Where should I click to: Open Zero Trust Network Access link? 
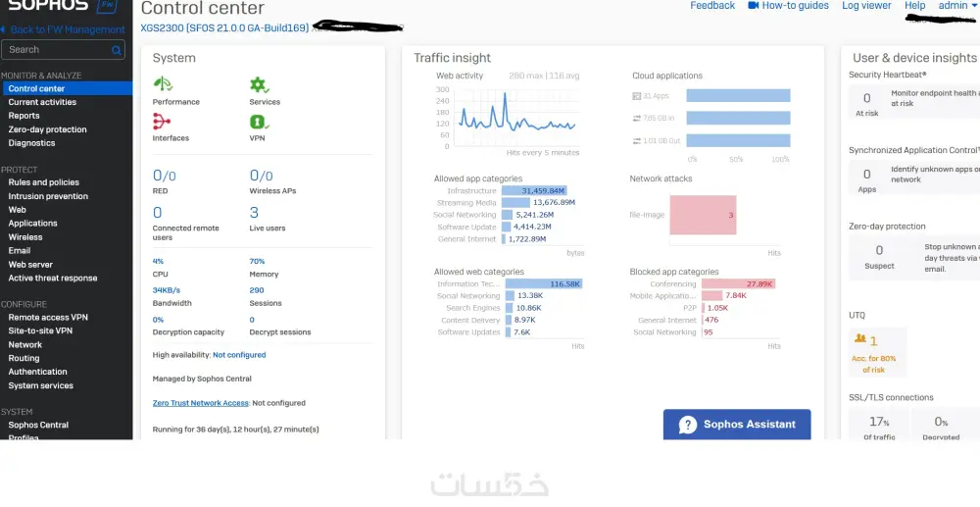pyautogui.click(x=201, y=403)
